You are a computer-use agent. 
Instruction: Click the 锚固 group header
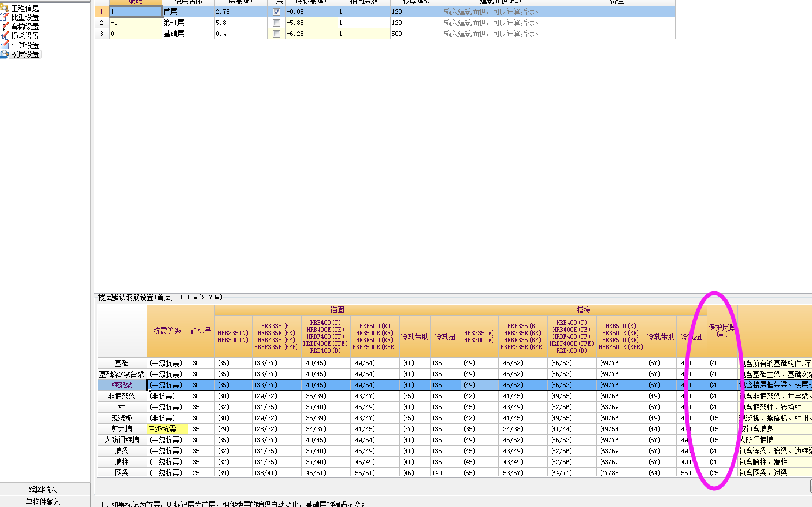pos(338,310)
